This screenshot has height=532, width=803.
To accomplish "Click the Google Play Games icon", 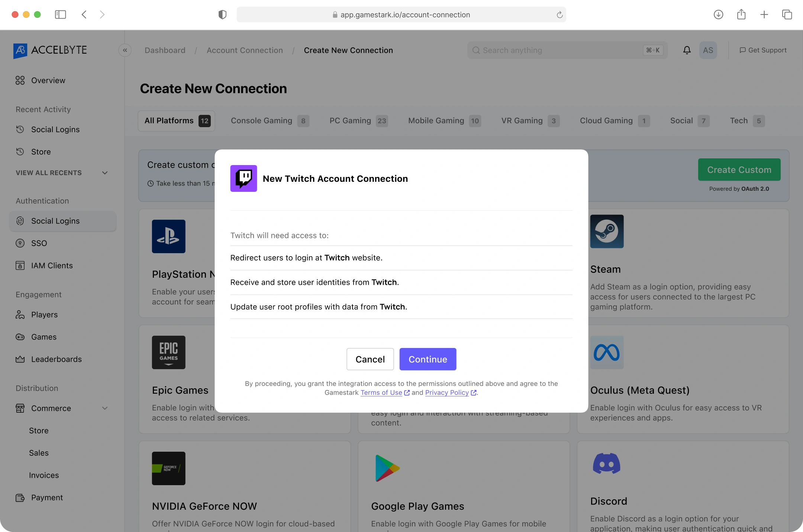I will [x=387, y=468].
